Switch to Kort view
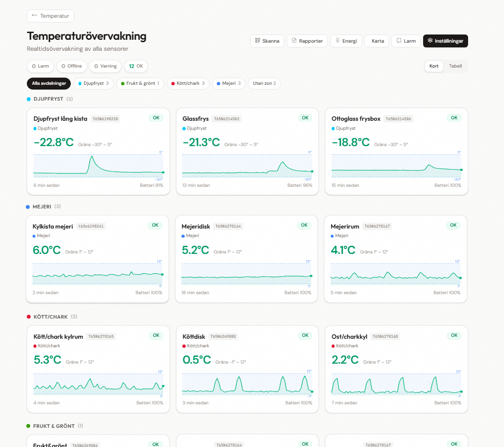Viewport: 504px width, 447px height. [x=434, y=66]
